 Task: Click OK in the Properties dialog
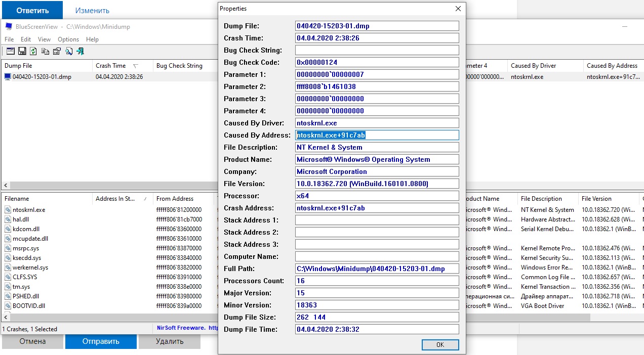tap(440, 344)
